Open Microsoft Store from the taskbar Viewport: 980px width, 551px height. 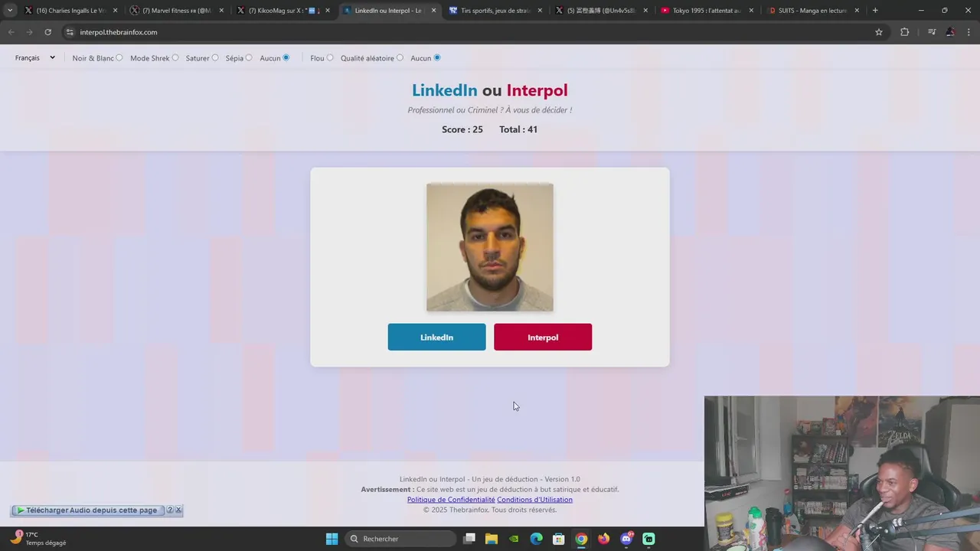(559, 539)
